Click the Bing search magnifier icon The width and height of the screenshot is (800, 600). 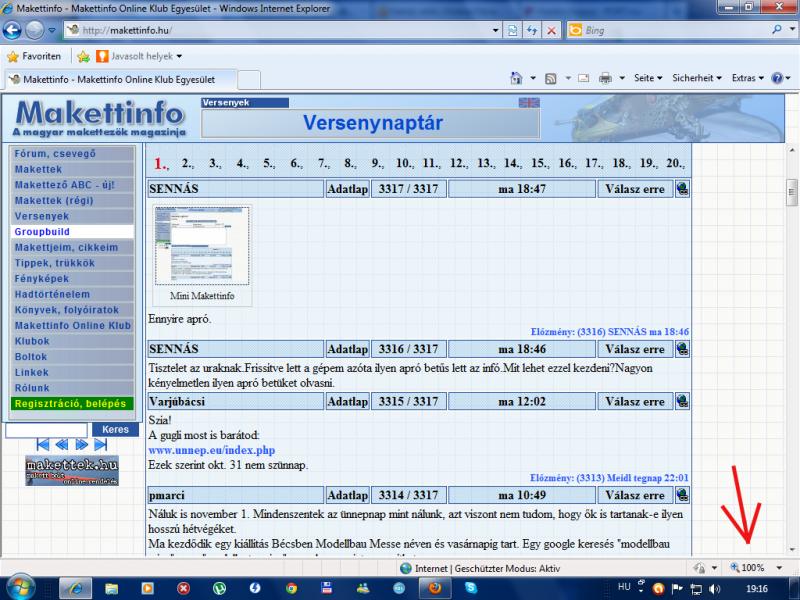(x=777, y=31)
